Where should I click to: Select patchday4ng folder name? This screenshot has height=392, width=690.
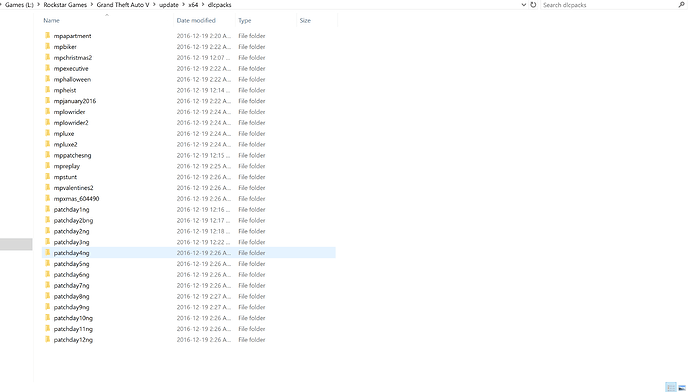(x=71, y=253)
